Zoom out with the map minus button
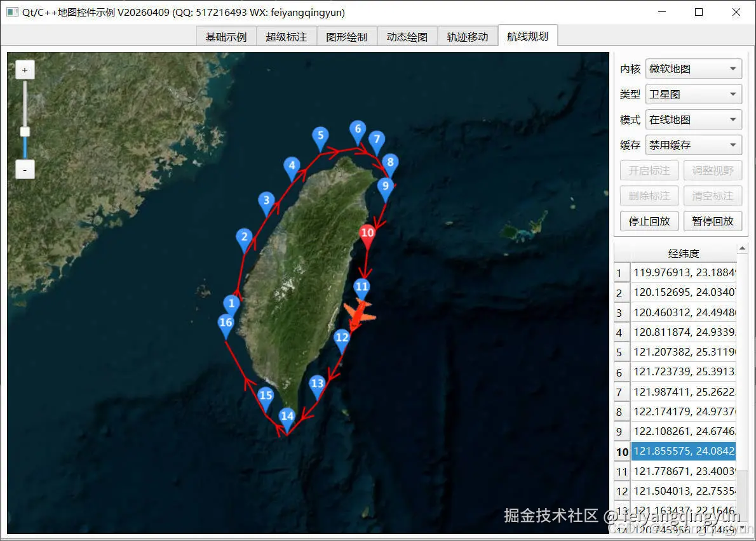The image size is (756, 541). (25, 170)
